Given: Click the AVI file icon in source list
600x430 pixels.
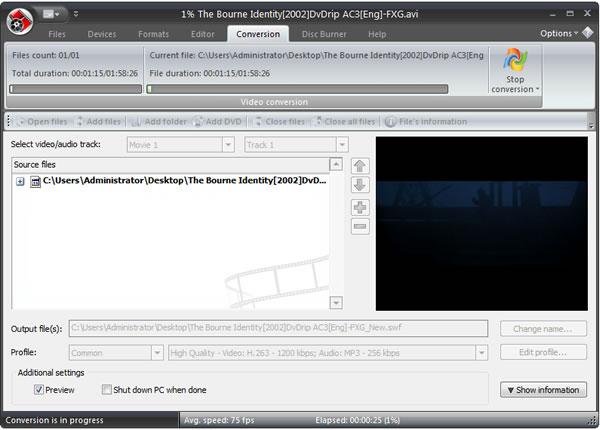Looking at the screenshot, I should [x=35, y=182].
